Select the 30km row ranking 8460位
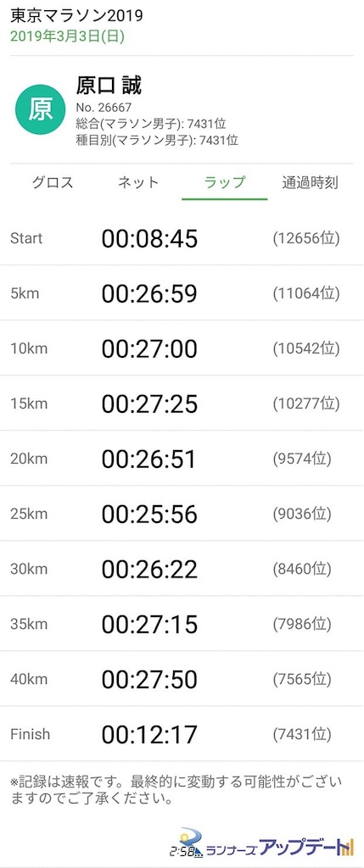Viewport: 364px width, 868px height. pos(302,569)
